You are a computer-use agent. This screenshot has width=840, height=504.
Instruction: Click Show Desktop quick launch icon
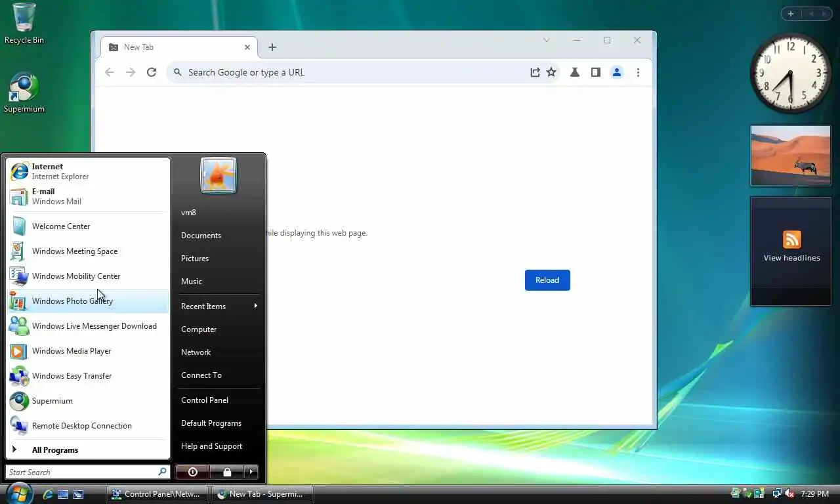coord(63,494)
